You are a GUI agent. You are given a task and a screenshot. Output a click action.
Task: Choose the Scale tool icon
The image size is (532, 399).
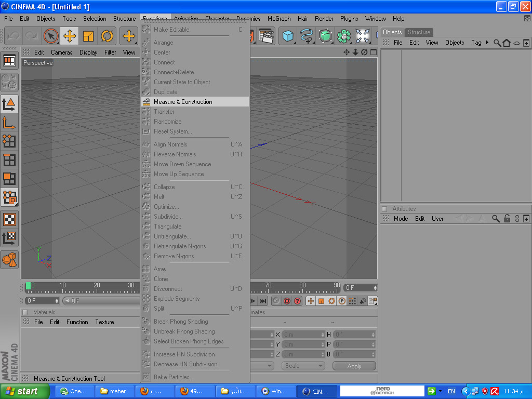tap(88, 36)
